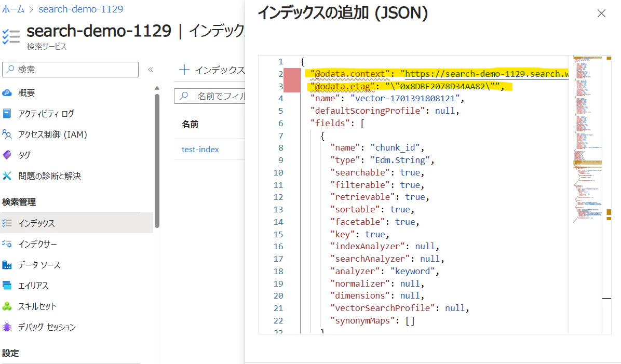Viewport: 621px width, 364px height.
Task: Click the "analyzer": "keyword" line
Action: click(385, 271)
